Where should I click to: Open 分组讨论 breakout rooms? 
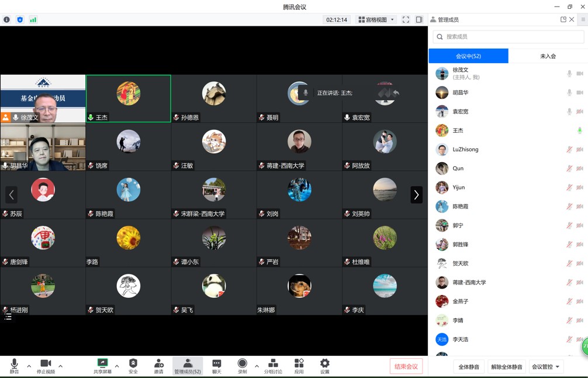coord(272,366)
